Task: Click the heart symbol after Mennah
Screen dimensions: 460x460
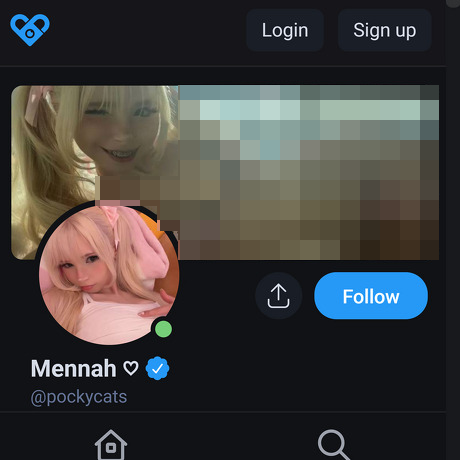Action: pos(131,368)
